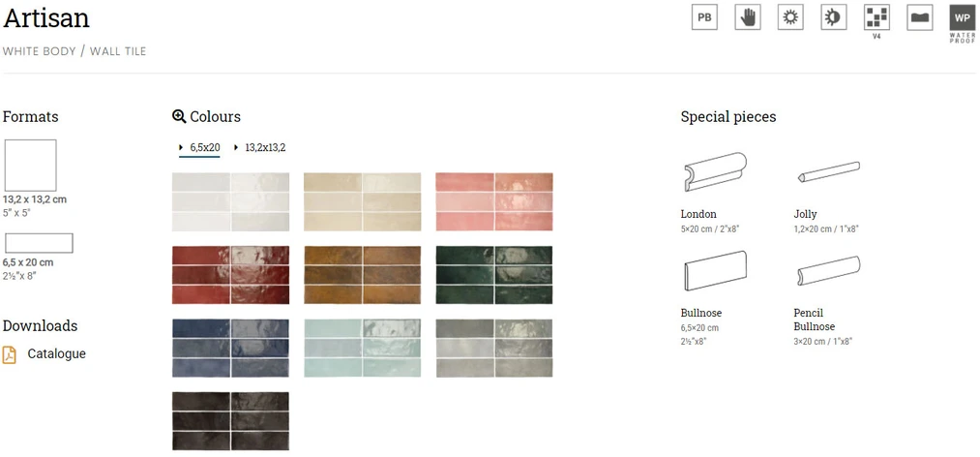Screen dimensions: 980x457
Task: Select the pink tile colour swatch
Action: tap(494, 202)
